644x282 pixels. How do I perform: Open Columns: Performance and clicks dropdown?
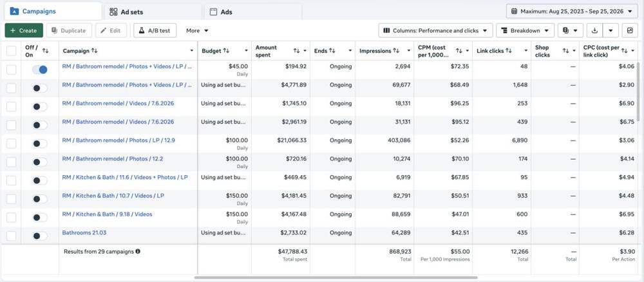point(435,30)
